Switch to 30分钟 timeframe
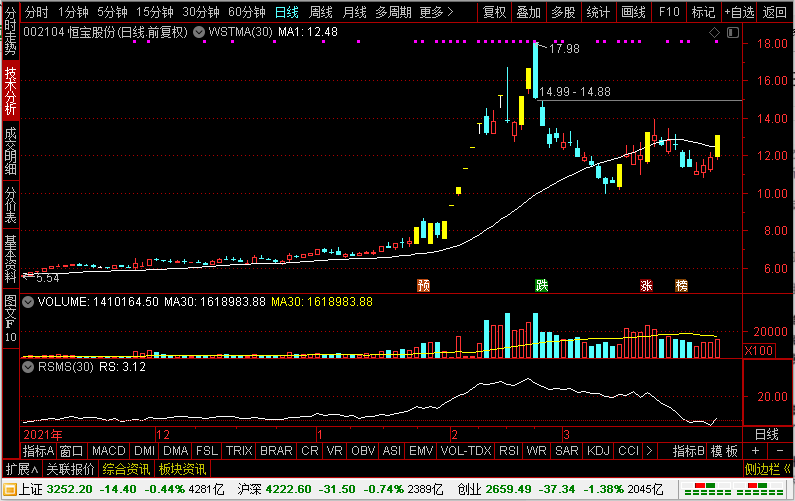The height and width of the screenshot is (501, 795). click(x=200, y=12)
